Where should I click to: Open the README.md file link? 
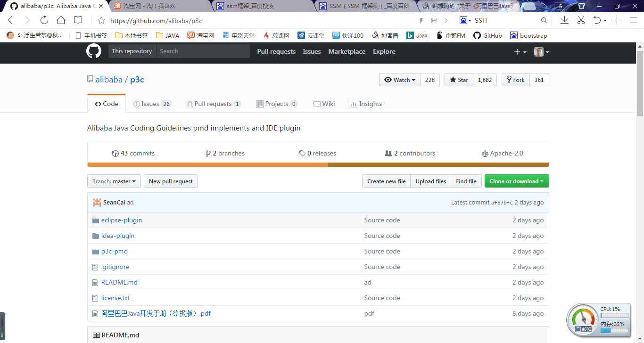119,282
